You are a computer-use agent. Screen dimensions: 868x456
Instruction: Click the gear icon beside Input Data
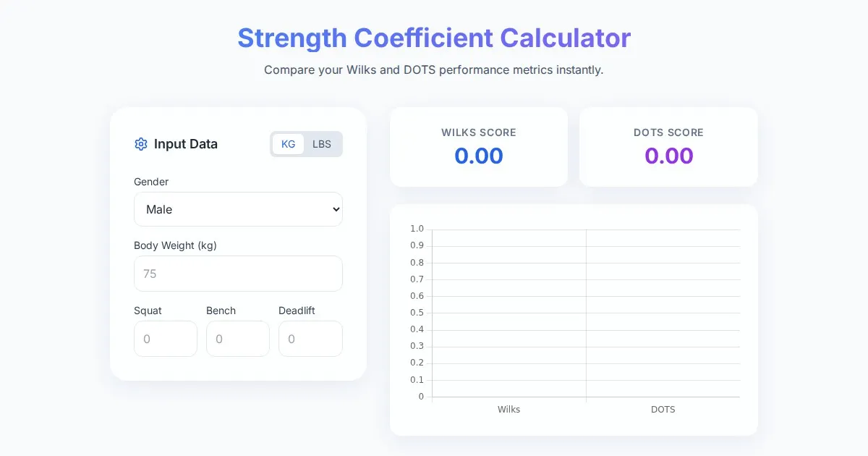click(x=141, y=144)
